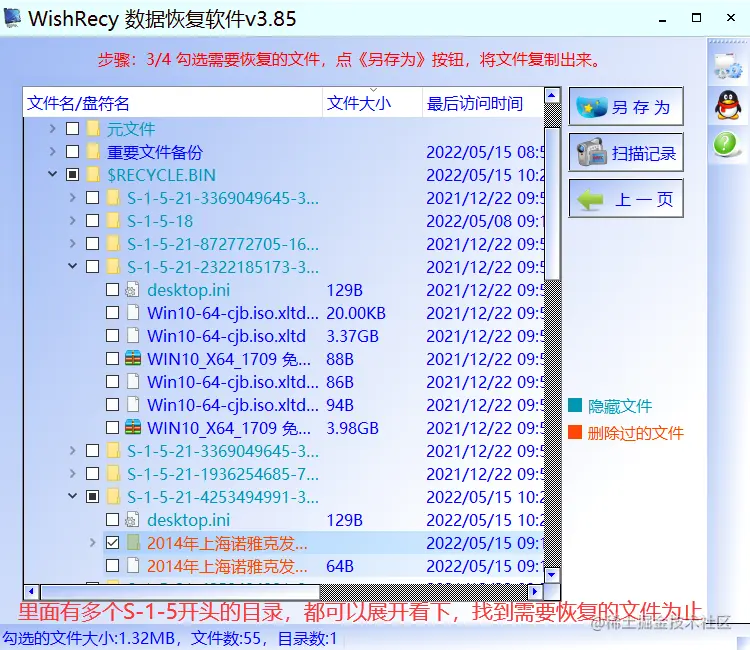The height and width of the screenshot is (650, 750).
Task: Click the teal 隐藏文件 color swatch
Action: [x=575, y=405]
